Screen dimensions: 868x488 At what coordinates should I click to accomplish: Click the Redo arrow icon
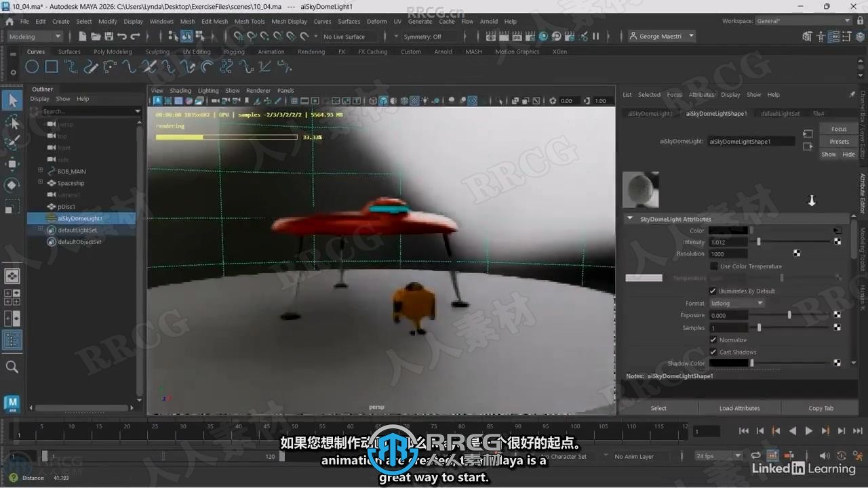coord(135,37)
